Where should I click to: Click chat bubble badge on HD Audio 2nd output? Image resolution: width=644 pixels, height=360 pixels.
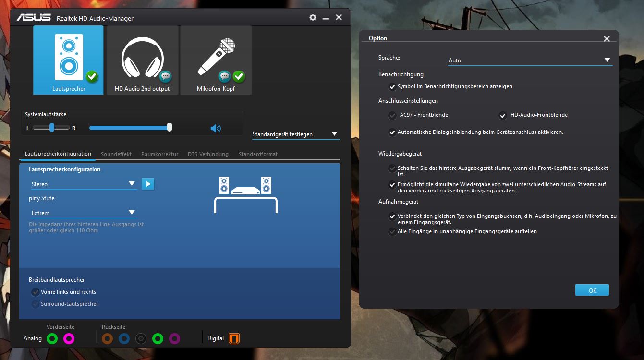166,76
